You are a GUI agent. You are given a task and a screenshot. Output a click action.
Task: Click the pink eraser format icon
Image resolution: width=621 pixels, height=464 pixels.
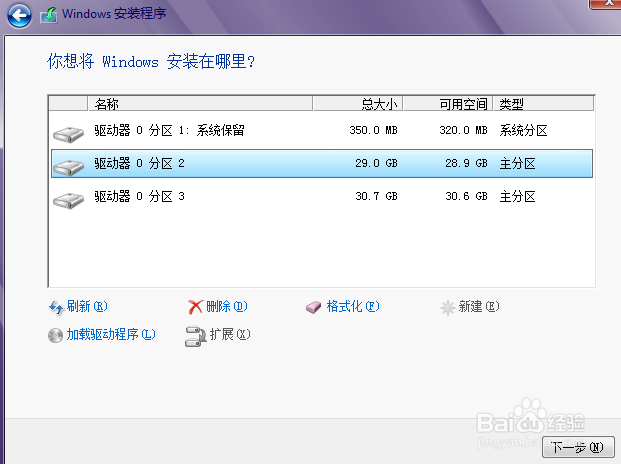point(313,307)
